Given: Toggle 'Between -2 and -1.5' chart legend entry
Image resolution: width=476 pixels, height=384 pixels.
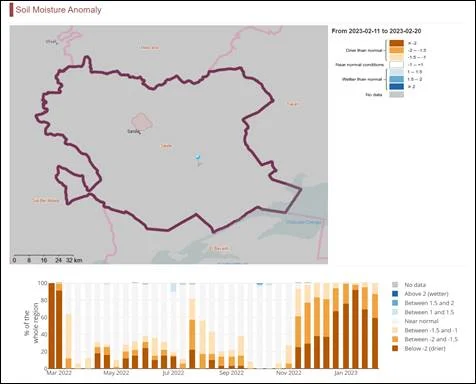Looking at the screenshot, I should [x=425, y=339].
